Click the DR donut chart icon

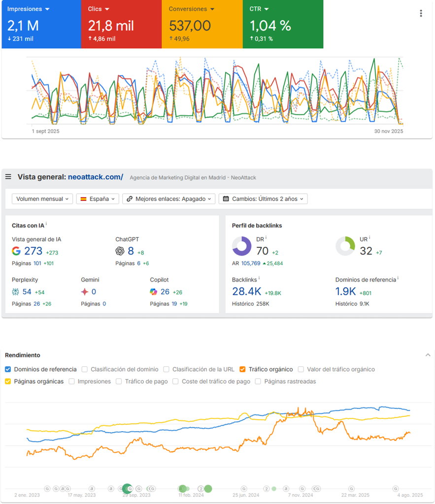242,246
